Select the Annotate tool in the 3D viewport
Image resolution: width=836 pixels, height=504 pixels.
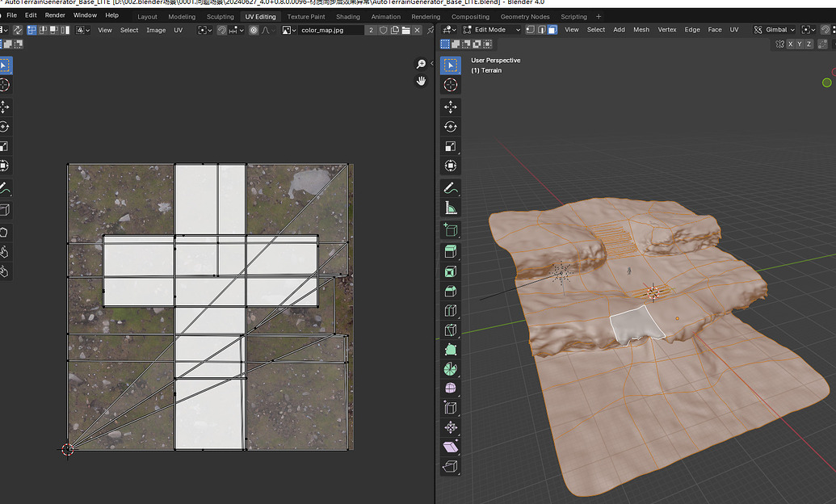point(451,188)
